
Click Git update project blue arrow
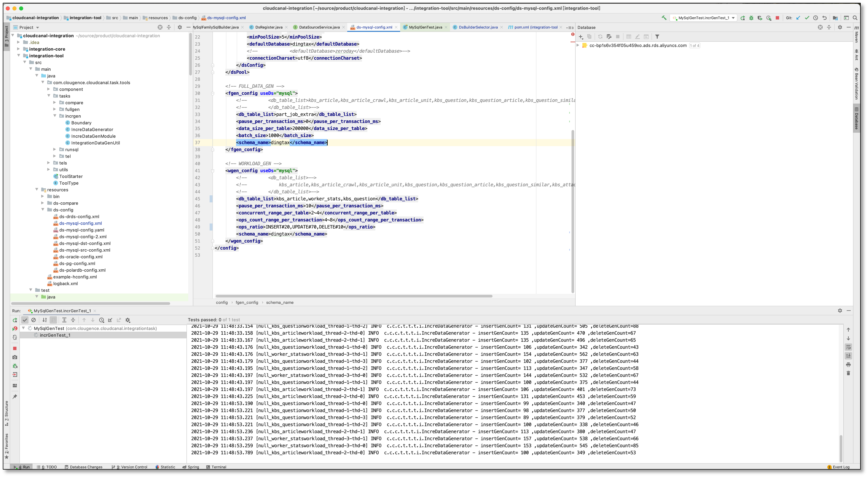coord(798,18)
